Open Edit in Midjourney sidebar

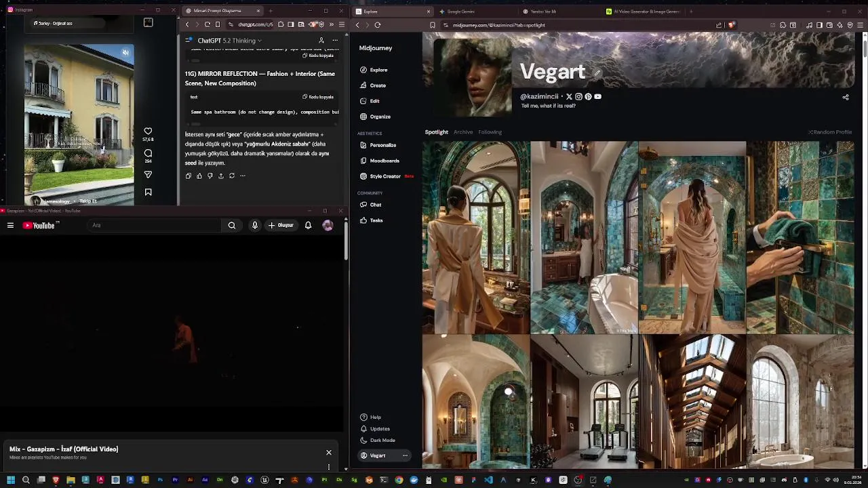pyautogui.click(x=370, y=101)
